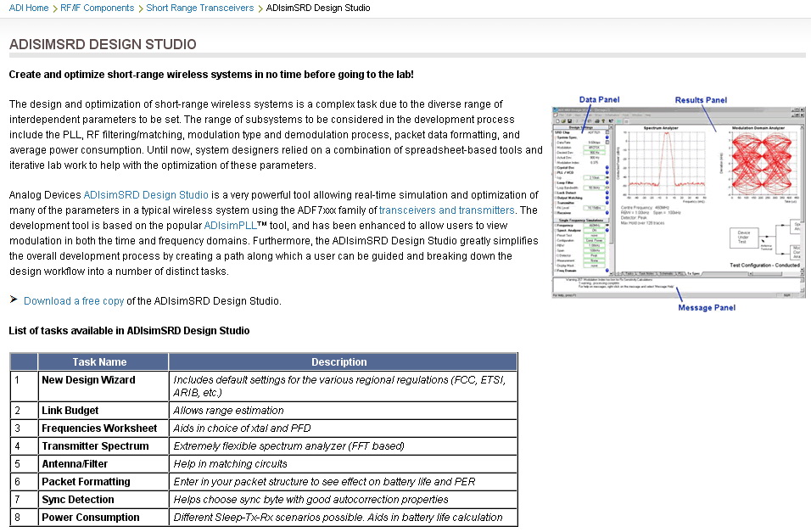Click the Data Panel label on the screenshot image
Image resolution: width=811 pixels, height=532 pixels.
point(599,99)
